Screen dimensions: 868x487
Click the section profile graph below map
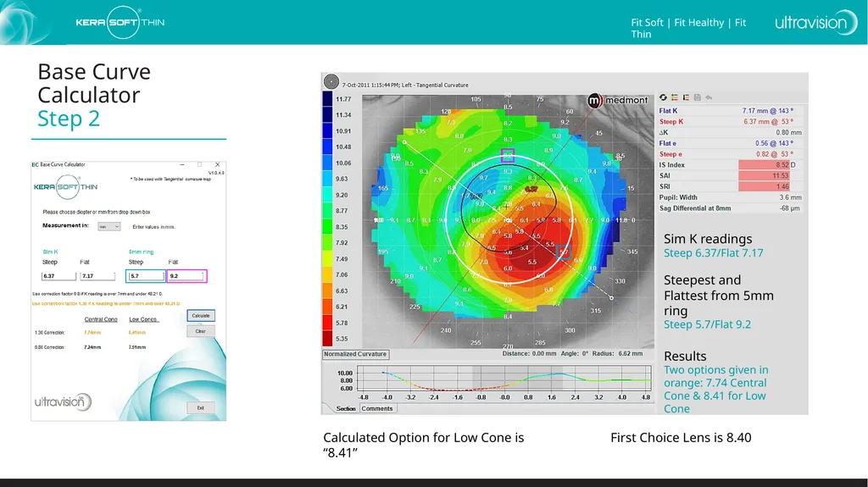[x=504, y=379]
